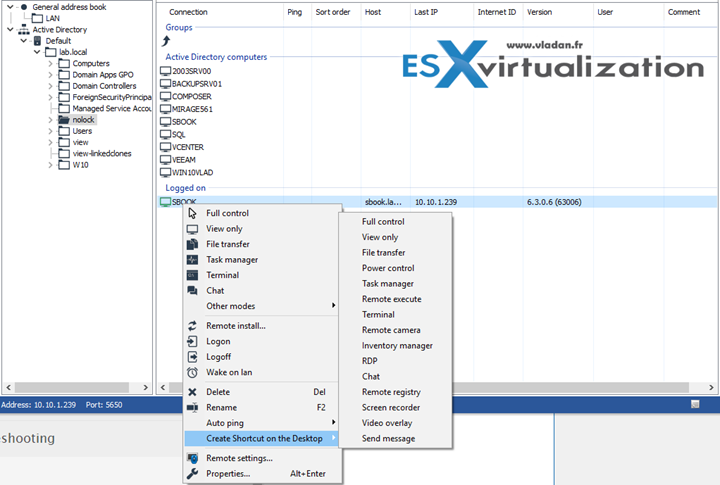
Task: Click the Remote settings shield icon
Action: click(192, 458)
